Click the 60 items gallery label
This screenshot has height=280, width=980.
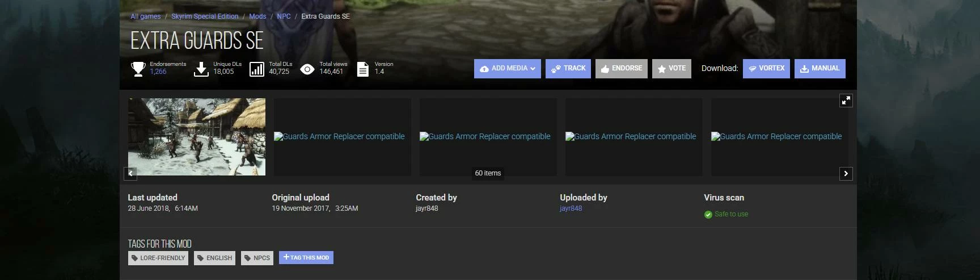pyautogui.click(x=488, y=173)
